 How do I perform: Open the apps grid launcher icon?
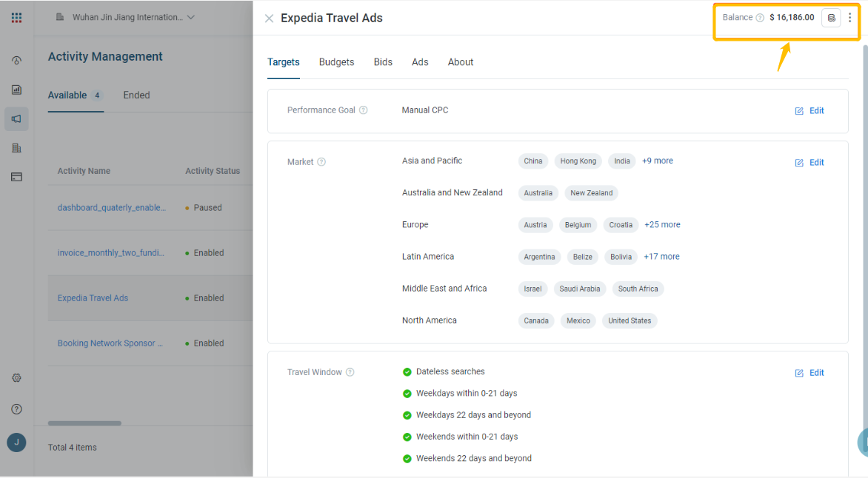(x=16, y=18)
